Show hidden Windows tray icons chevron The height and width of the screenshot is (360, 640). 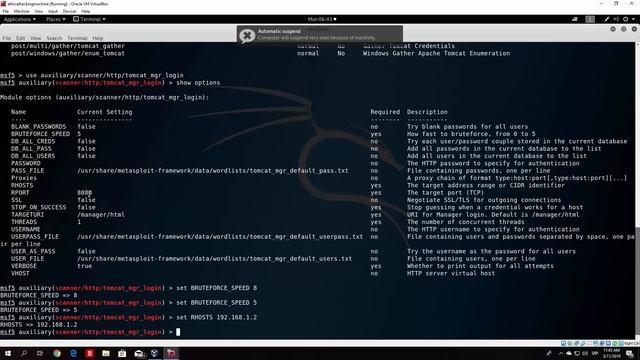pos(561,353)
